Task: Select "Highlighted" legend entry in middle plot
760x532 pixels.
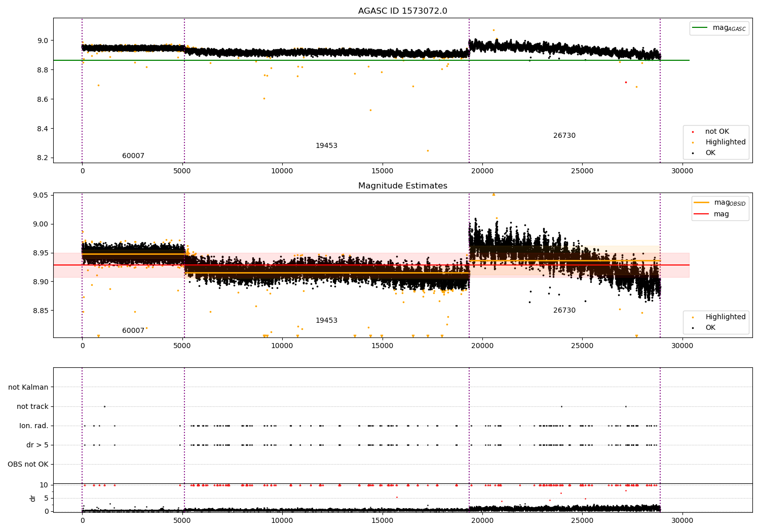Action: [x=725, y=317]
